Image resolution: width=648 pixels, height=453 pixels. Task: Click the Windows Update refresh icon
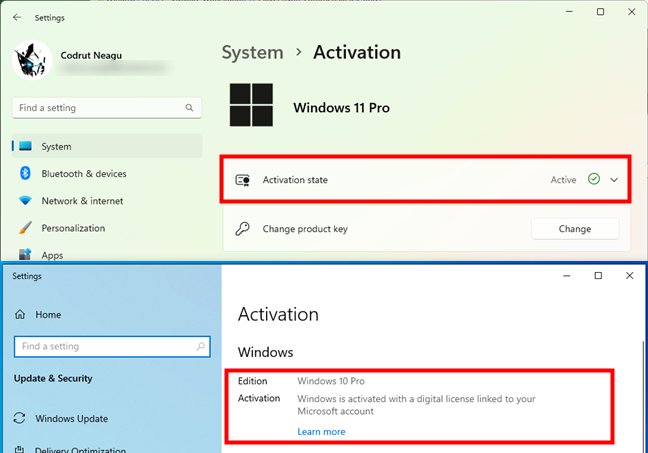[x=19, y=418]
